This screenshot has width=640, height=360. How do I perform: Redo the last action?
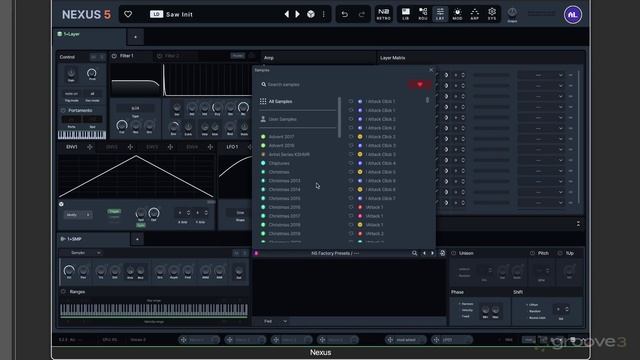click(362, 14)
